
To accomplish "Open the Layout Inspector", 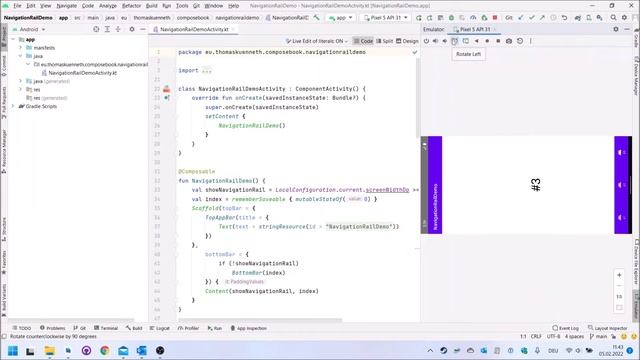I will tap(607, 328).
